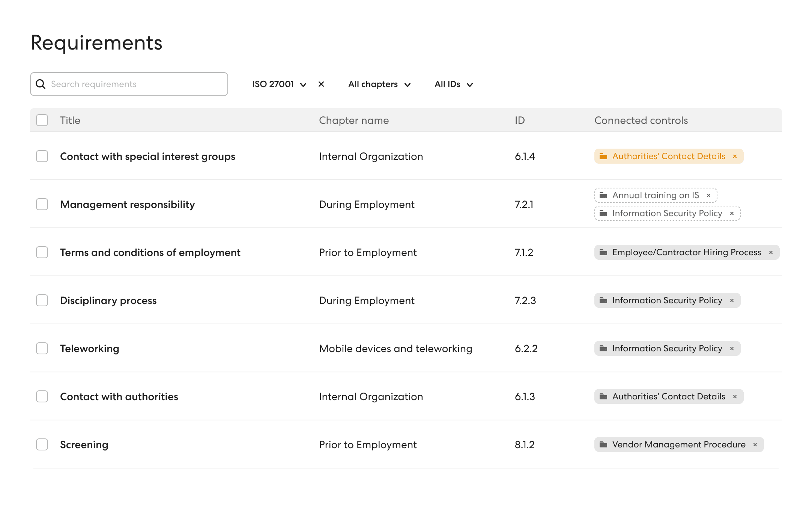Clear the ISO 27001 filter with X

tap(321, 84)
